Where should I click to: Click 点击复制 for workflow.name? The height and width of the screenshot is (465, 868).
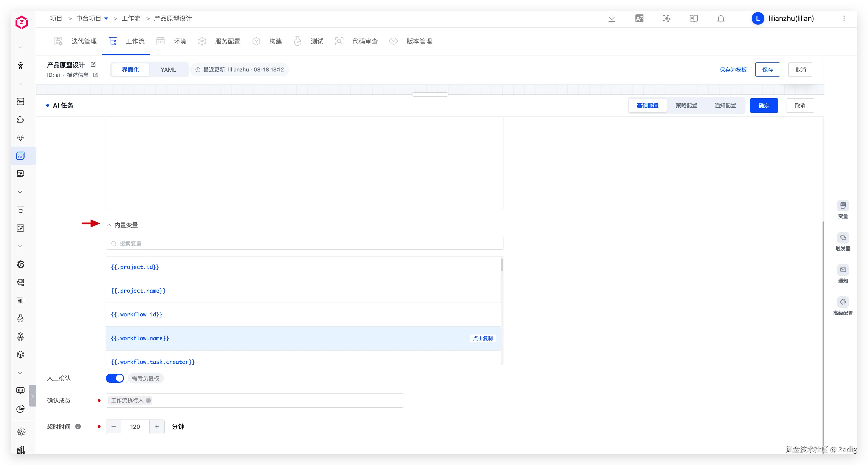(x=483, y=338)
